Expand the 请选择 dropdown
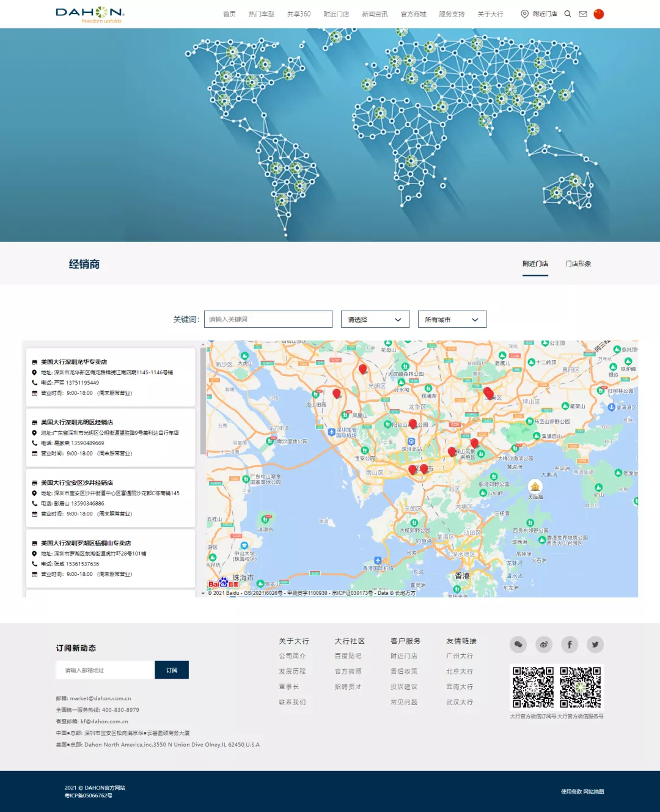Viewport: 660px width, 812px height. (x=375, y=319)
